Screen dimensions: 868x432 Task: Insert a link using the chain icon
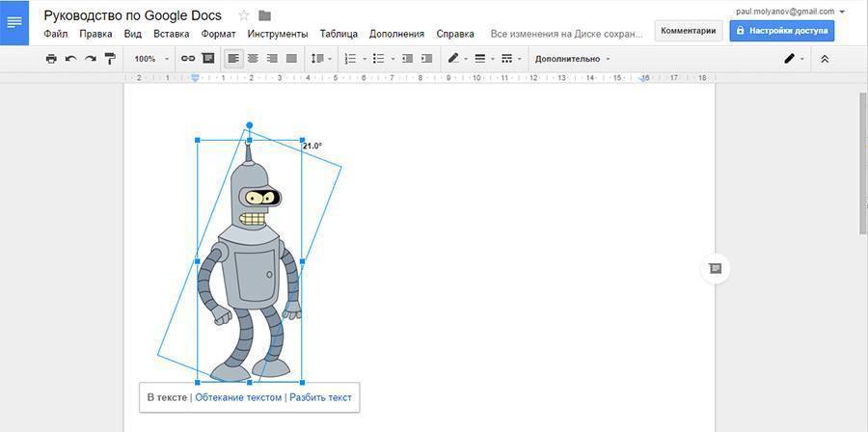click(x=188, y=59)
